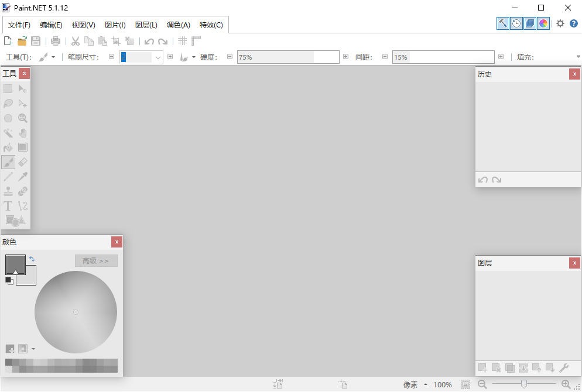This screenshot has height=392, width=582.
Task: Add a new layer in the Layers panel
Action: 482,368
